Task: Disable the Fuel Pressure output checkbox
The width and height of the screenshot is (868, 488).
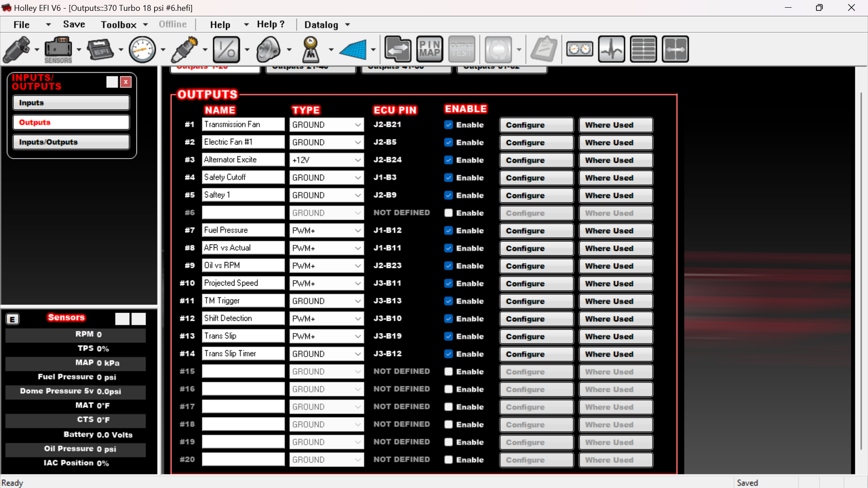Action: (448, 230)
